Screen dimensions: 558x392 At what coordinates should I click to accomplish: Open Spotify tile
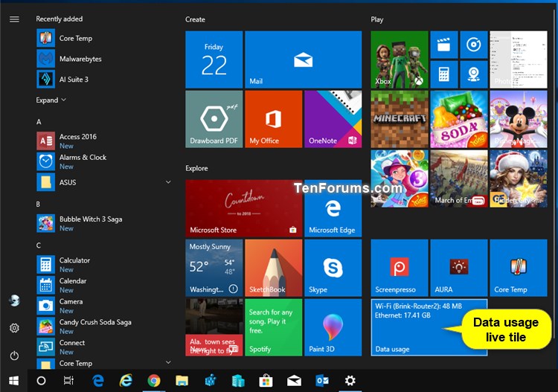pos(273,327)
